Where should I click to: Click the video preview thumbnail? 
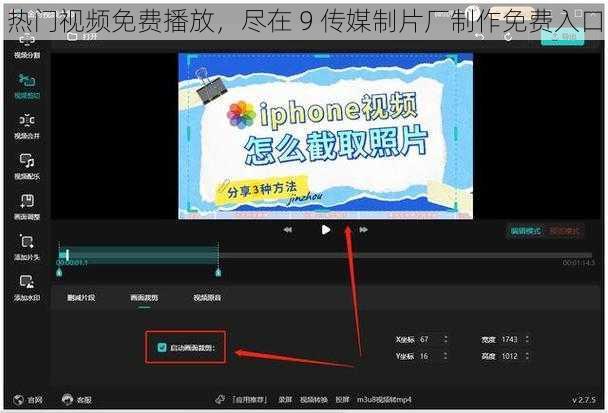coord(325,136)
